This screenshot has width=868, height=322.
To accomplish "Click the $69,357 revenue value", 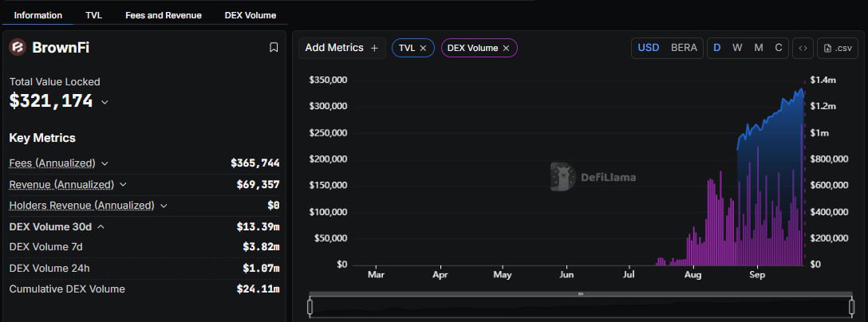I will pos(258,184).
